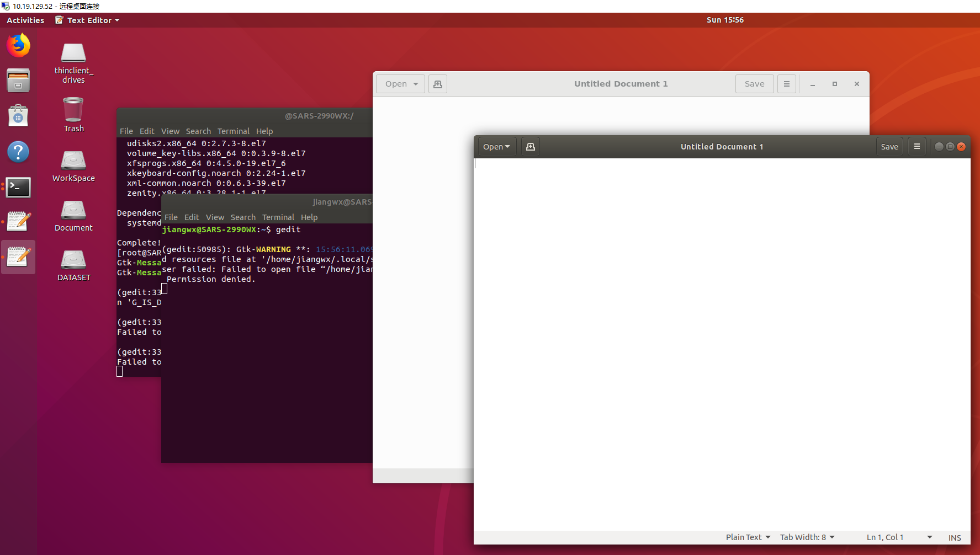Select the Document drive icon
Viewport: 980px width, 555px height.
point(73,216)
